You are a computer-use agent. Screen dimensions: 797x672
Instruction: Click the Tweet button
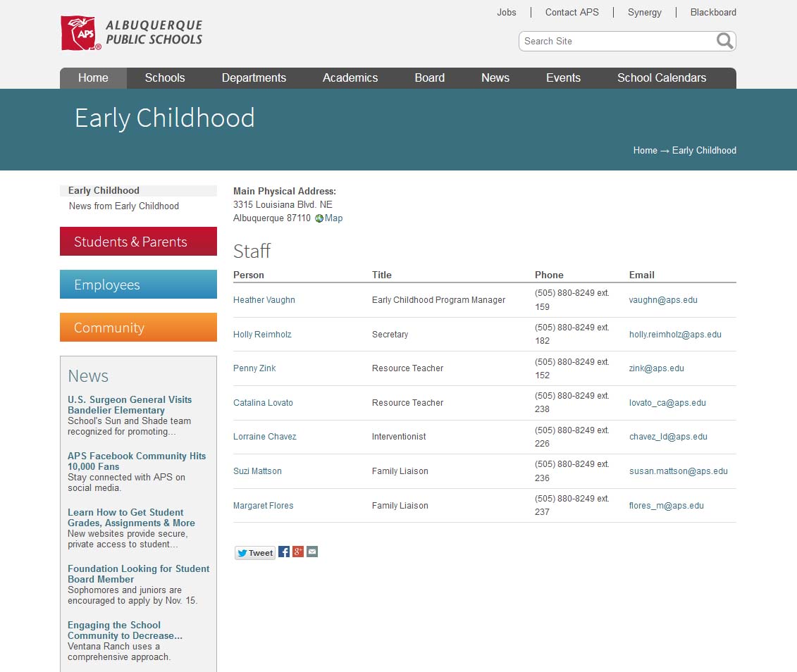(254, 553)
